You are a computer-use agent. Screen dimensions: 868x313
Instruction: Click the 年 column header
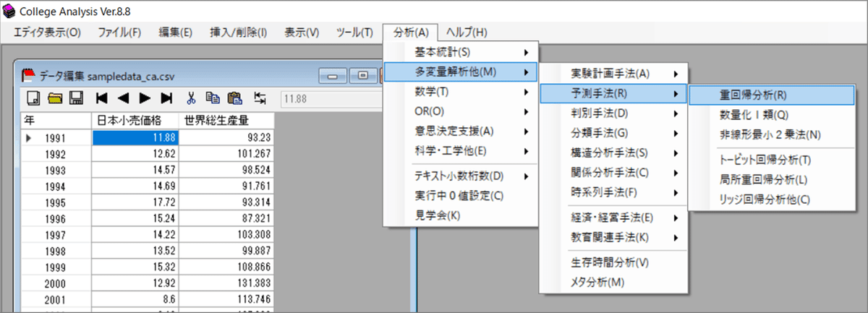57,120
